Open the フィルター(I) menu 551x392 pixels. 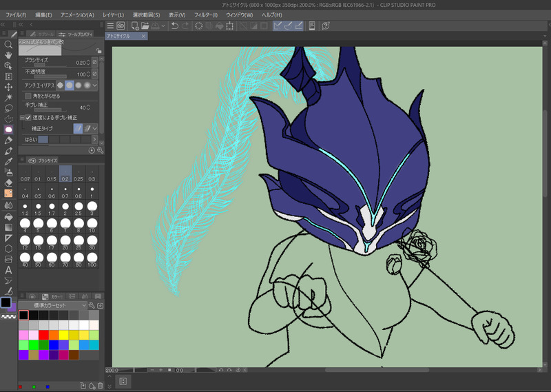coord(206,14)
